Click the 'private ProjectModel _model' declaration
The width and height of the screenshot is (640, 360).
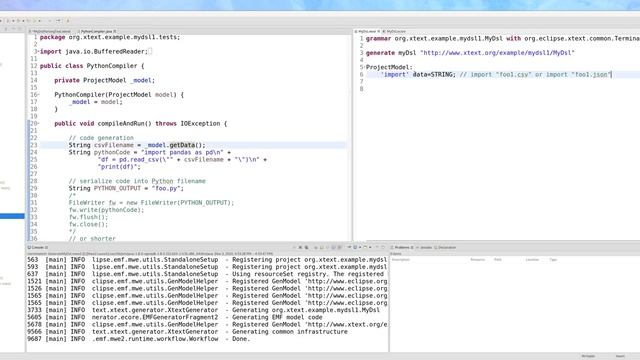tap(104, 80)
